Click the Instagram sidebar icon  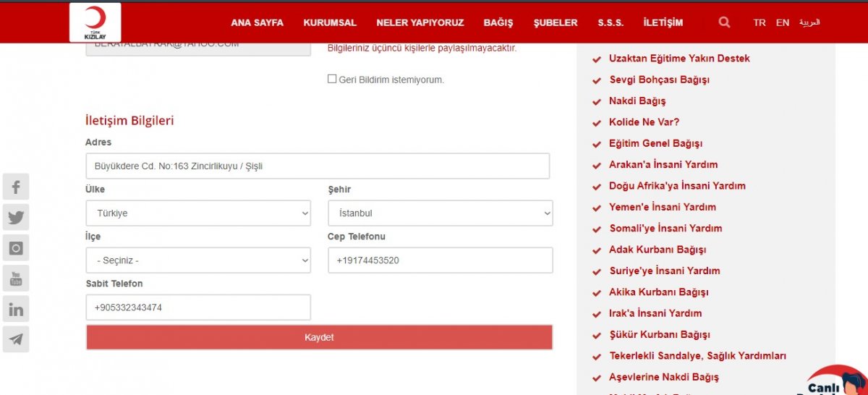(16, 248)
